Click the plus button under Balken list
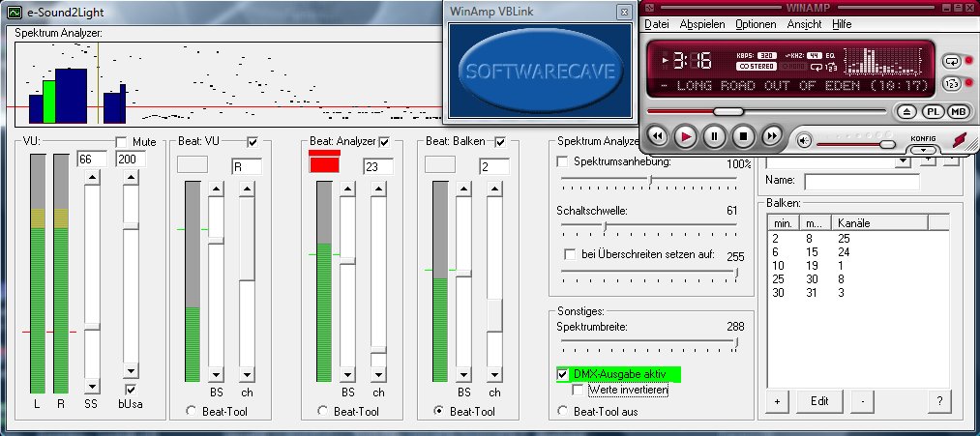The height and width of the screenshot is (436, 980). (x=776, y=399)
